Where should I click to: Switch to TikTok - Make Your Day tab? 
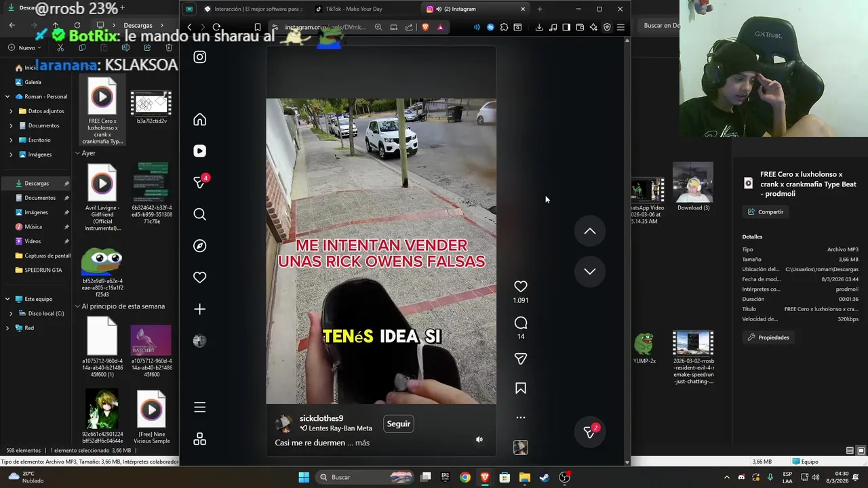tap(359, 9)
